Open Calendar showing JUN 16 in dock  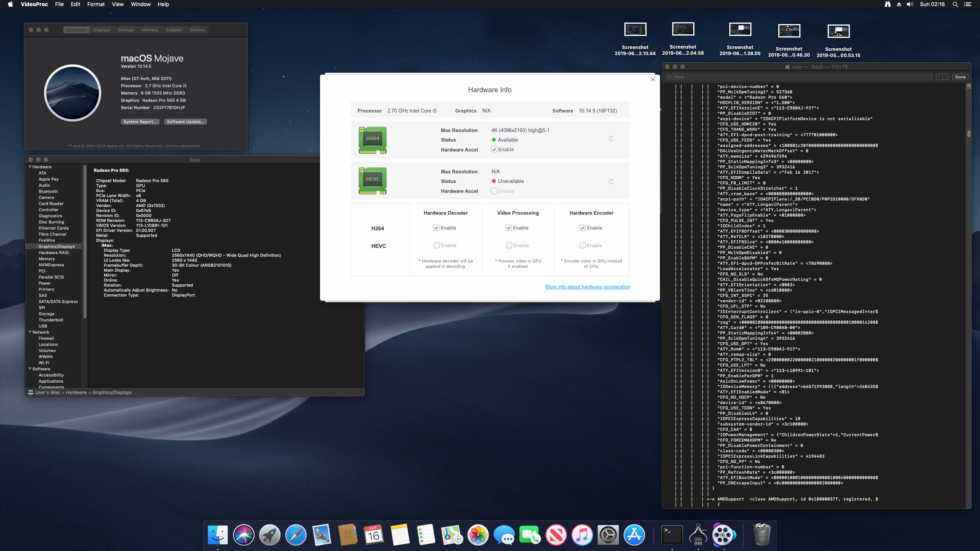[374, 535]
